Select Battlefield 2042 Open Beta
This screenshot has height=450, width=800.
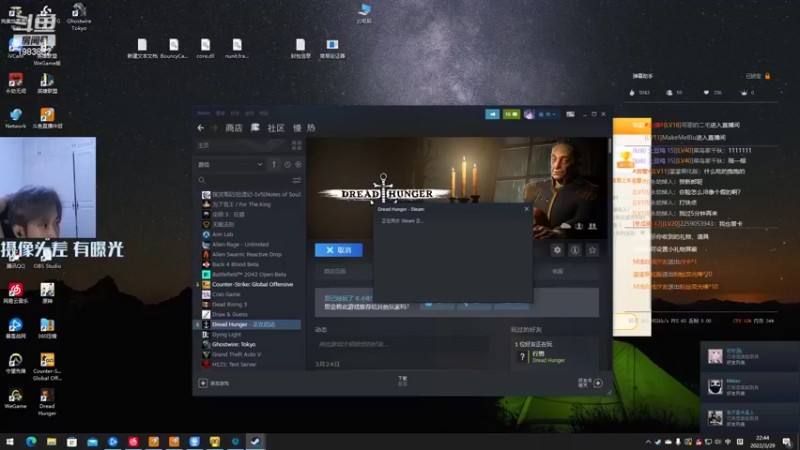[x=247, y=274]
